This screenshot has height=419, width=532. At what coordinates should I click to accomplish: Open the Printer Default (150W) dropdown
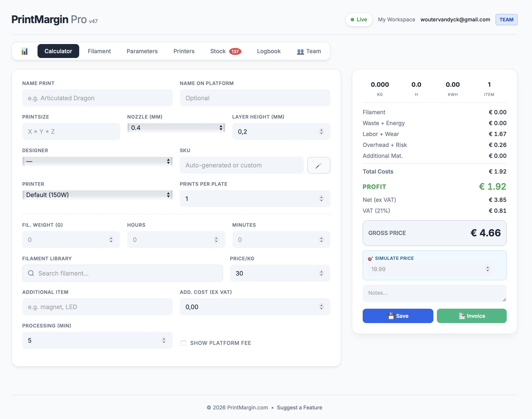click(97, 195)
